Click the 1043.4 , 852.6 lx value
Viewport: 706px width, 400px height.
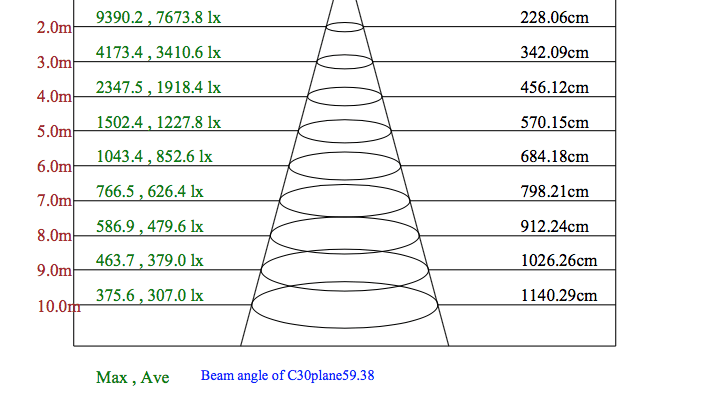[154, 156]
